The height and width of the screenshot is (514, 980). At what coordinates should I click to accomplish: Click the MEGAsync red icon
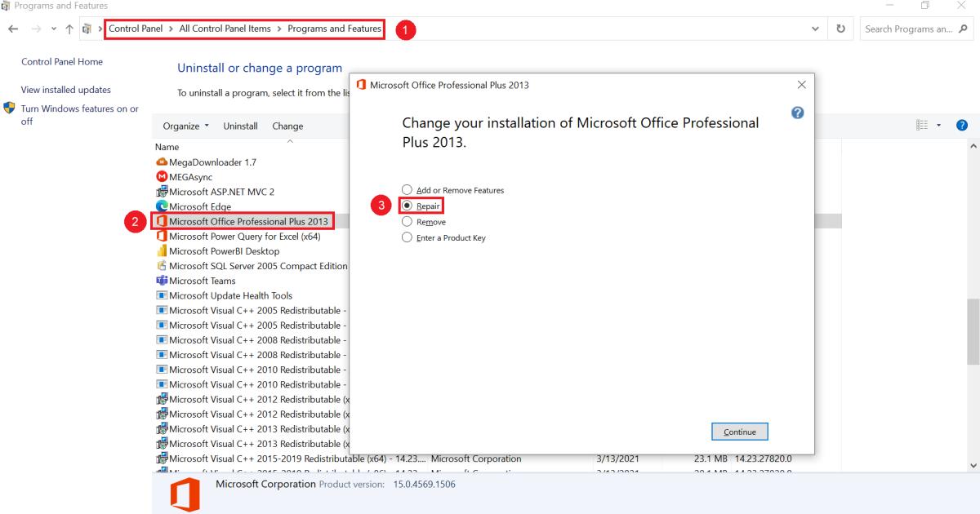[x=162, y=177]
